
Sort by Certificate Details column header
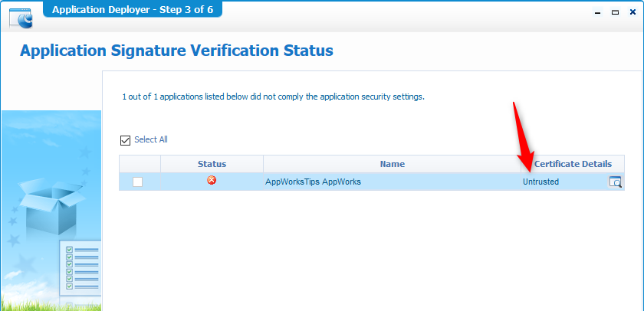pos(573,164)
